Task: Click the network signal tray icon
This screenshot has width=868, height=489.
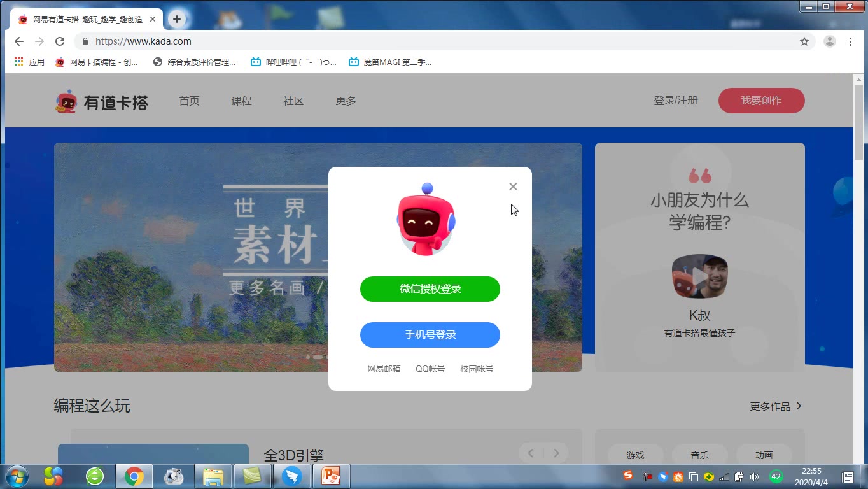Action: point(724,477)
